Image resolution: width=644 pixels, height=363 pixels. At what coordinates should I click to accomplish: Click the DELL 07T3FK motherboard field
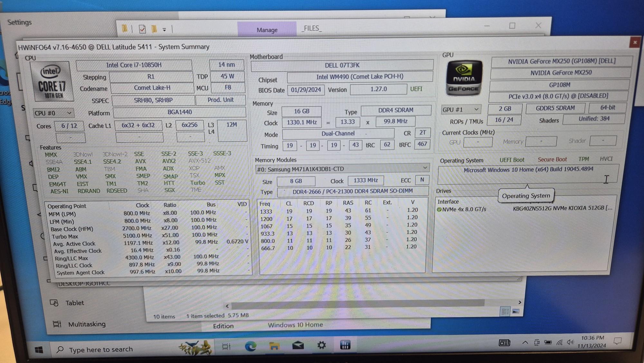(x=342, y=65)
